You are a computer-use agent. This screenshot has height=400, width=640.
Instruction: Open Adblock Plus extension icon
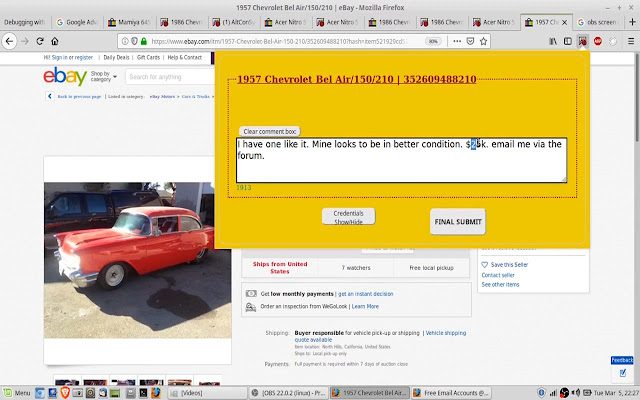click(x=598, y=41)
